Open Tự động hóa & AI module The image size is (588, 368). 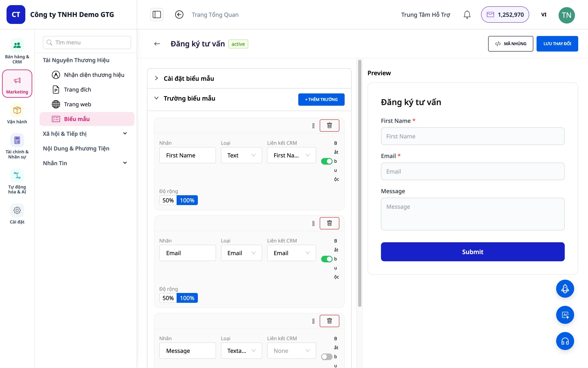point(17,181)
